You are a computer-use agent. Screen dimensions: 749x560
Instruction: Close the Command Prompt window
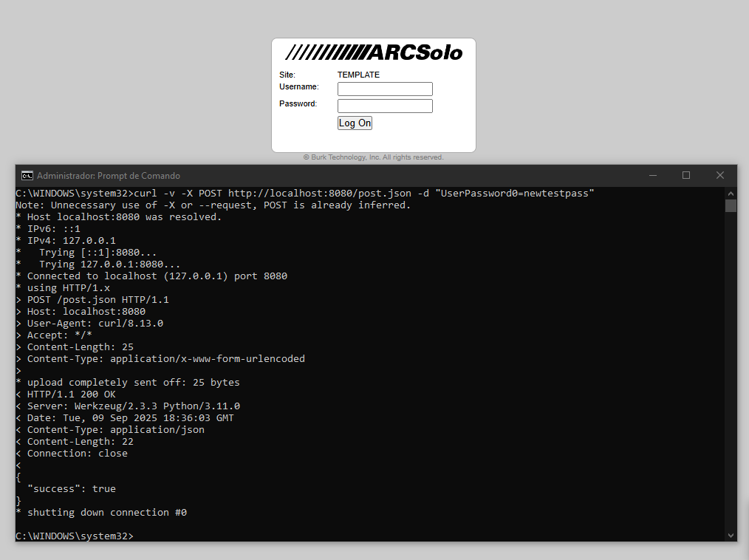click(x=720, y=175)
